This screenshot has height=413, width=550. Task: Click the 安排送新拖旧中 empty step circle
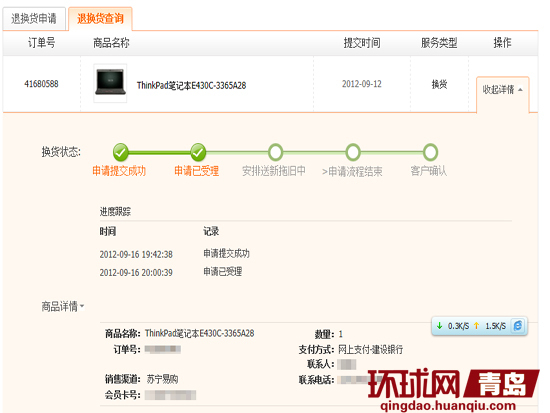[275, 152]
